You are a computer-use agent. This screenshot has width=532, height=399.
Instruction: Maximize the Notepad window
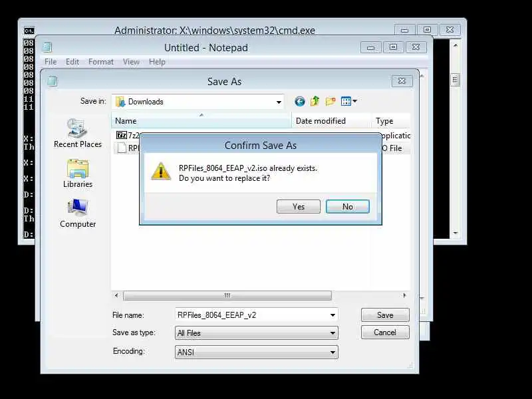393,47
